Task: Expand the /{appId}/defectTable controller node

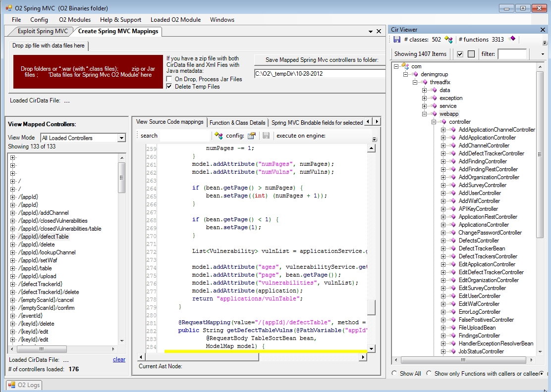Action: click(x=12, y=237)
